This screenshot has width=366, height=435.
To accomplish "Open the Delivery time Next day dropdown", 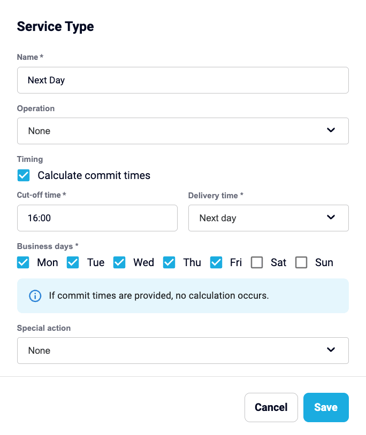I will tap(268, 218).
